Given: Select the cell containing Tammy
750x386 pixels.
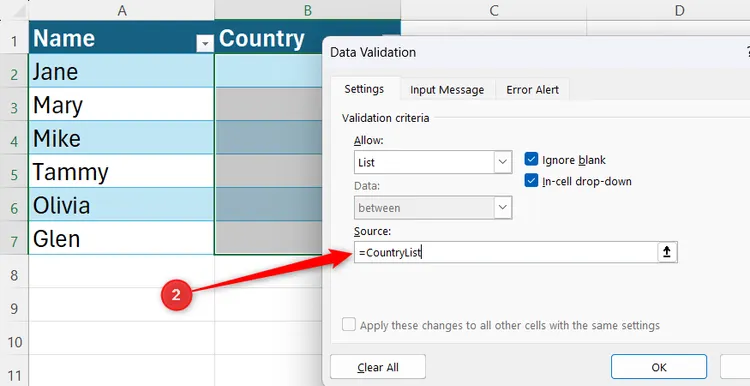Looking at the screenshot, I should pyautogui.click(x=121, y=171).
